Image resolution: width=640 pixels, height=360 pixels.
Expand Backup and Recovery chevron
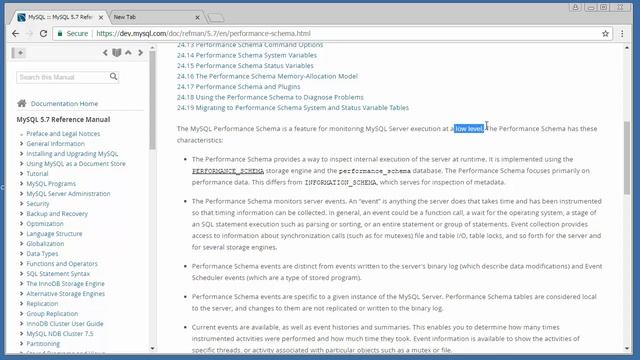pos(21,213)
